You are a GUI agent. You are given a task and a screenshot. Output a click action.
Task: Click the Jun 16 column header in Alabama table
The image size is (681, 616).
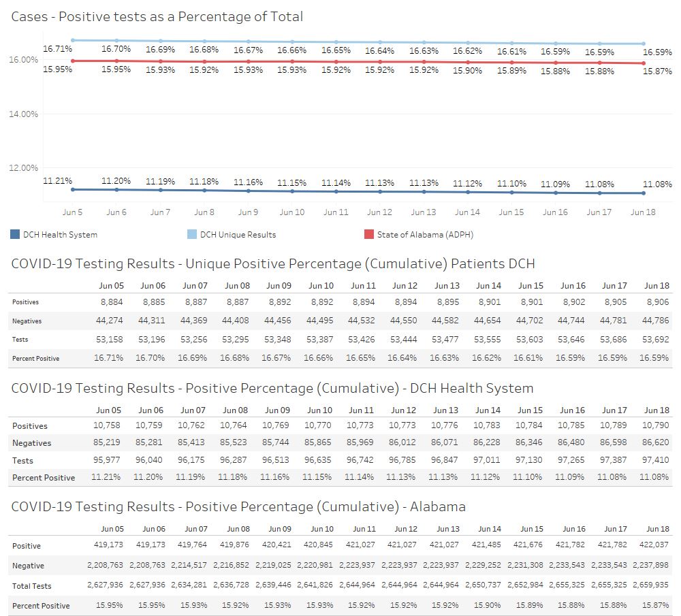point(573,529)
